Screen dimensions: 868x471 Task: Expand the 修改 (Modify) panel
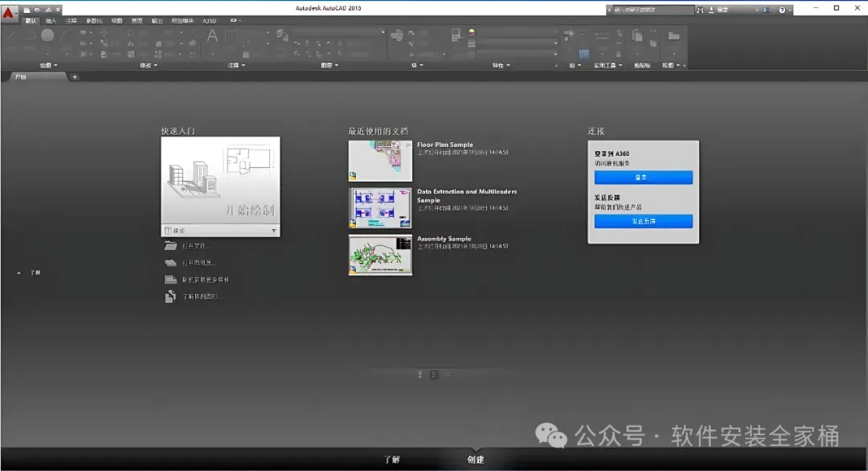point(149,65)
